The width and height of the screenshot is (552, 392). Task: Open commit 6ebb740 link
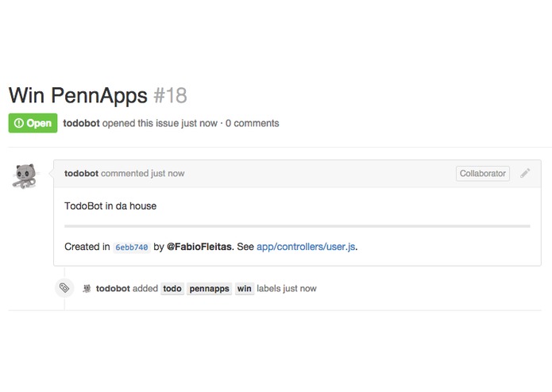tap(132, 247)
